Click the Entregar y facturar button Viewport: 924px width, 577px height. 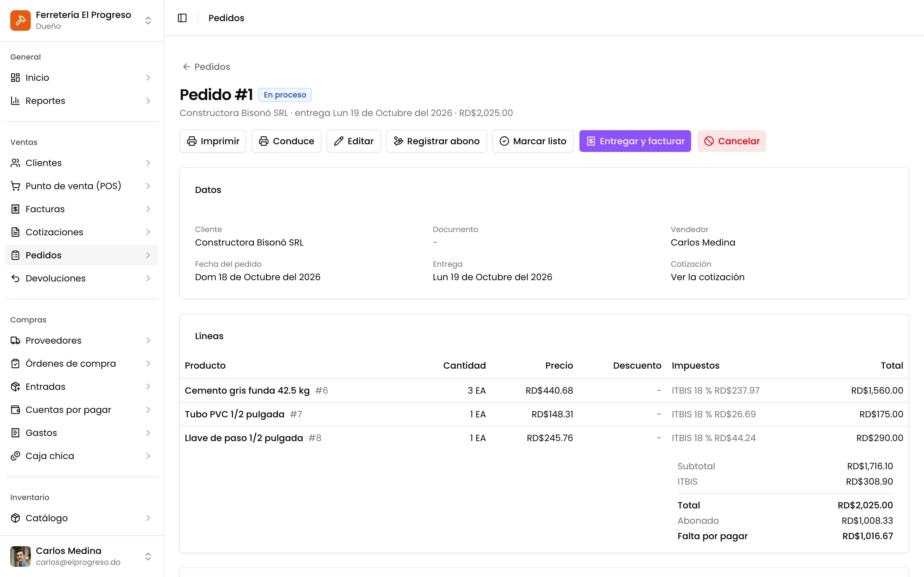(635, 141)
